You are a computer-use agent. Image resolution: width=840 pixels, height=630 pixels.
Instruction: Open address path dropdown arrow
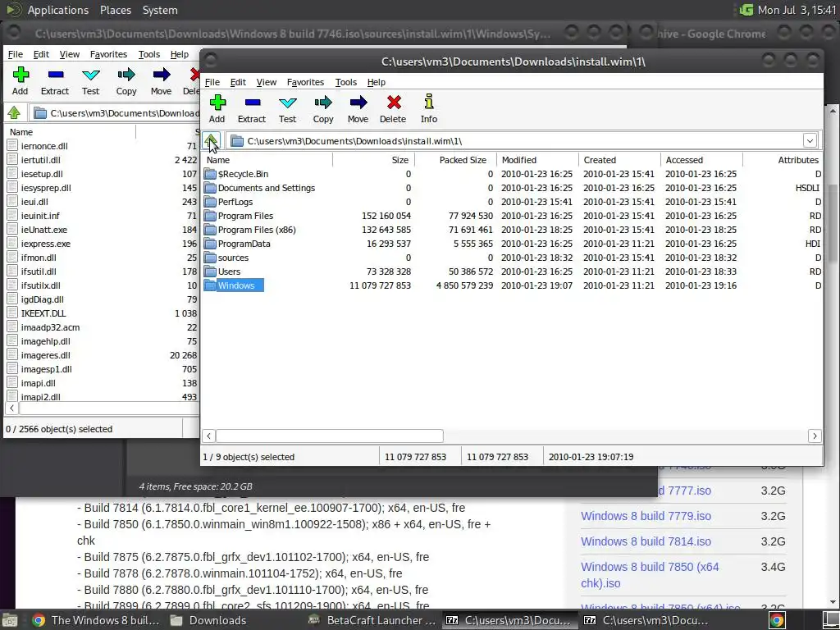click(x=810, y=141)
